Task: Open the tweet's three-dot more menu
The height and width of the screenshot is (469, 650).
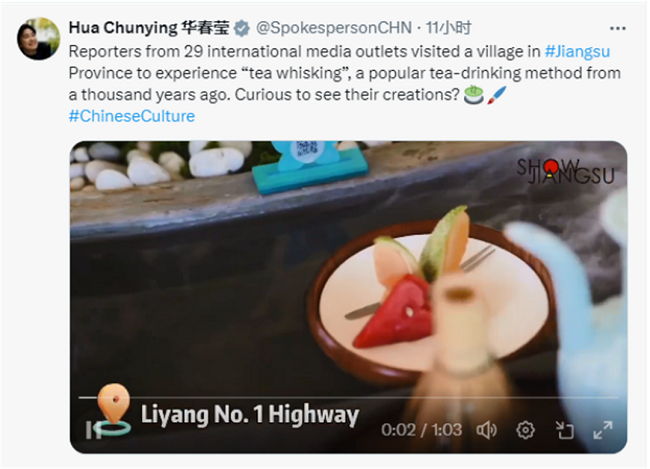Action: [x=617, y=28]
